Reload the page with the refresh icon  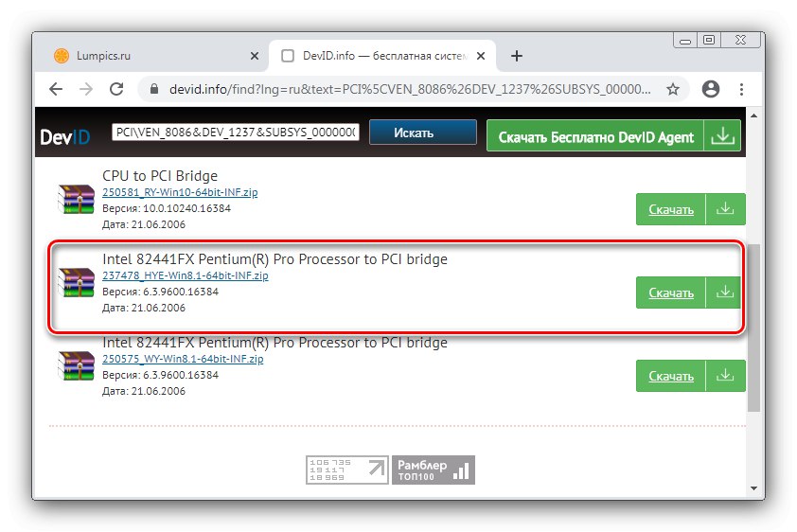coord(117,89)
